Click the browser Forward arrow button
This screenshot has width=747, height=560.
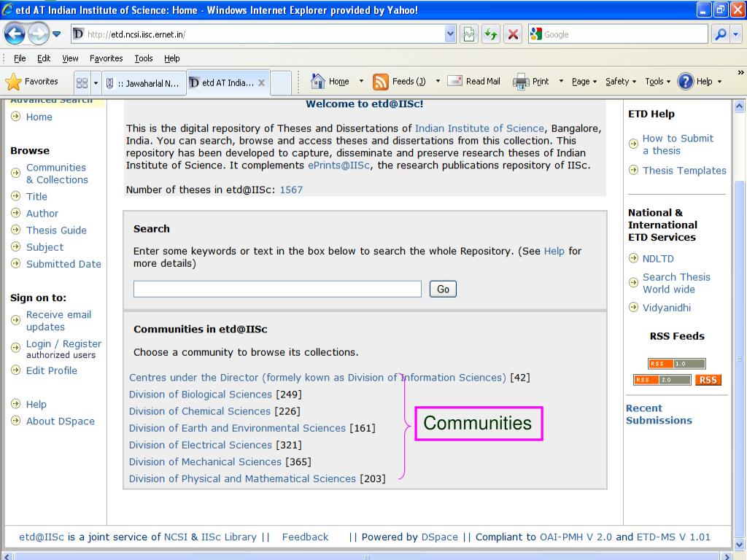tap(38, 34)
